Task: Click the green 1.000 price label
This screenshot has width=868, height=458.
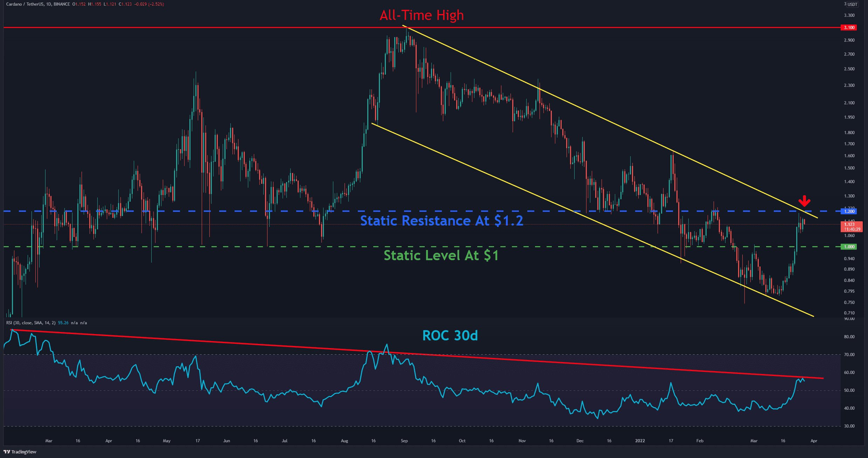Action: coord(849,247)
